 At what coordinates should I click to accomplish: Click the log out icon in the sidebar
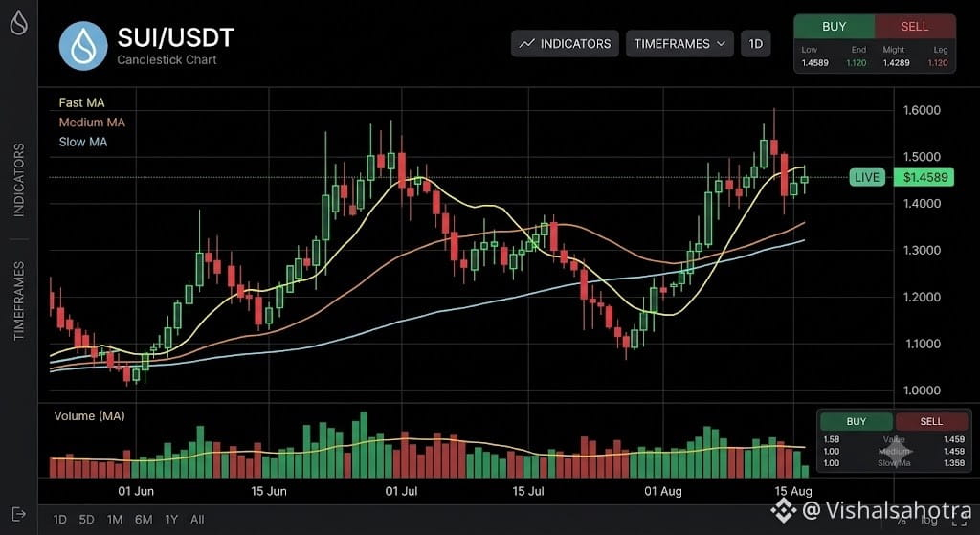click(19, 514)
